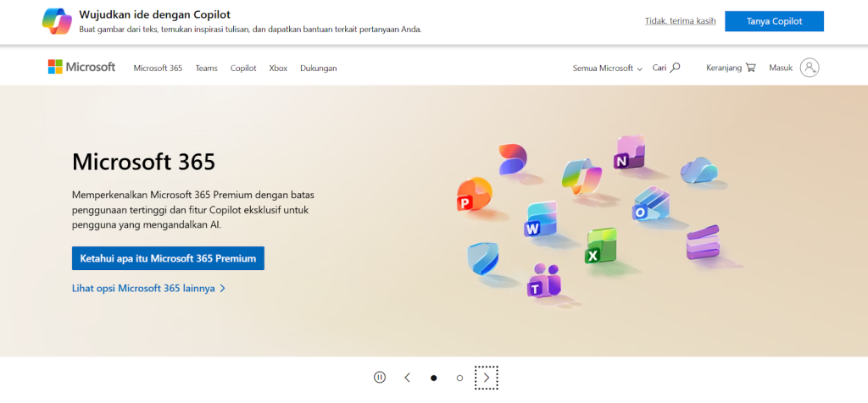
Task: Dismiss the banner with Tidak, terima kasih
Action: pos(681,21)
